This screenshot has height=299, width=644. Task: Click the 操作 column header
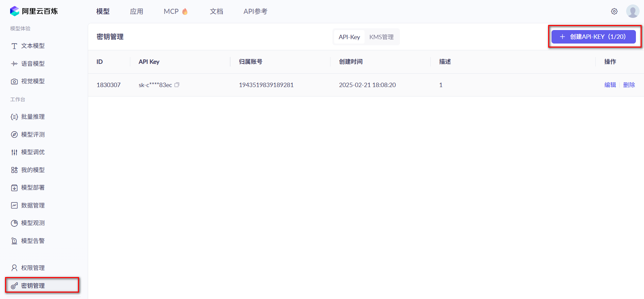pyautogui.click(x=610, y=62)
